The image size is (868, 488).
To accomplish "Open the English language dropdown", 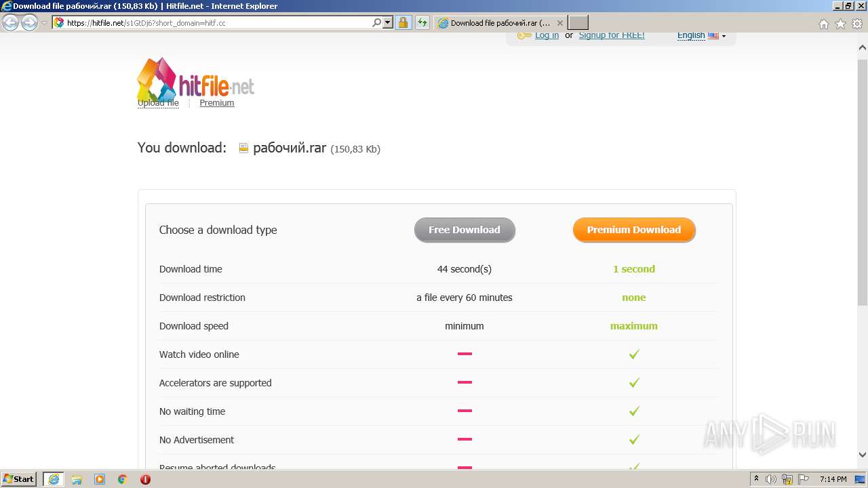I will click(701, 35).
